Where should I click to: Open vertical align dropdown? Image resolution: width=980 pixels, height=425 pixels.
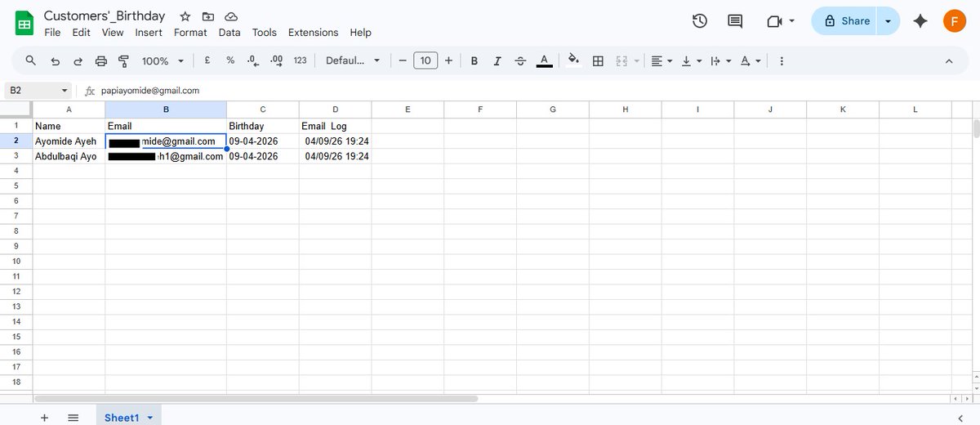[x=691, y=60]
